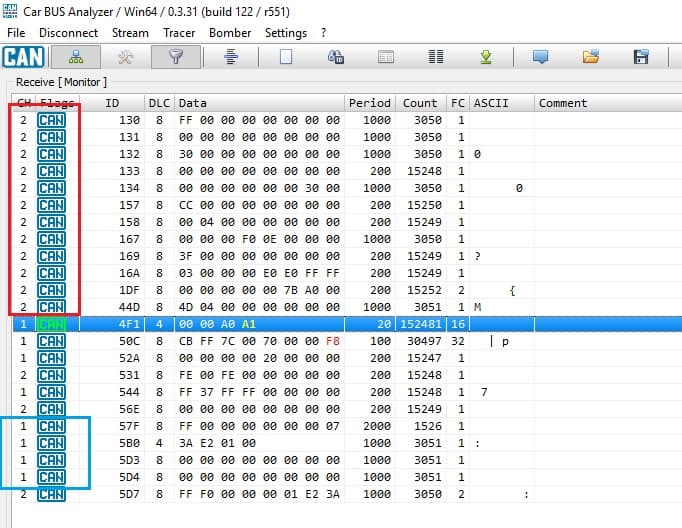Click the Disconnect menu item
Screen dimensions: 682x528
click(68, 33)
